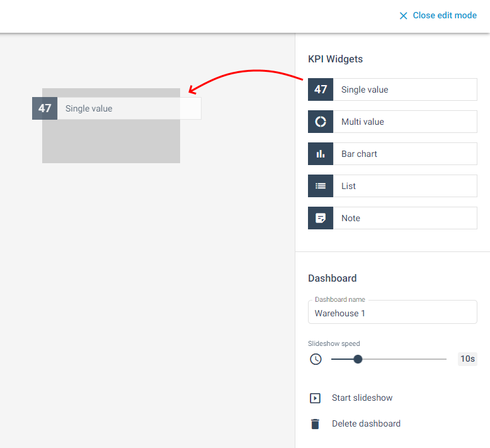Click the Close edit mode link
490x448 pixels.
pyautogui.click(x=445, y=16)
